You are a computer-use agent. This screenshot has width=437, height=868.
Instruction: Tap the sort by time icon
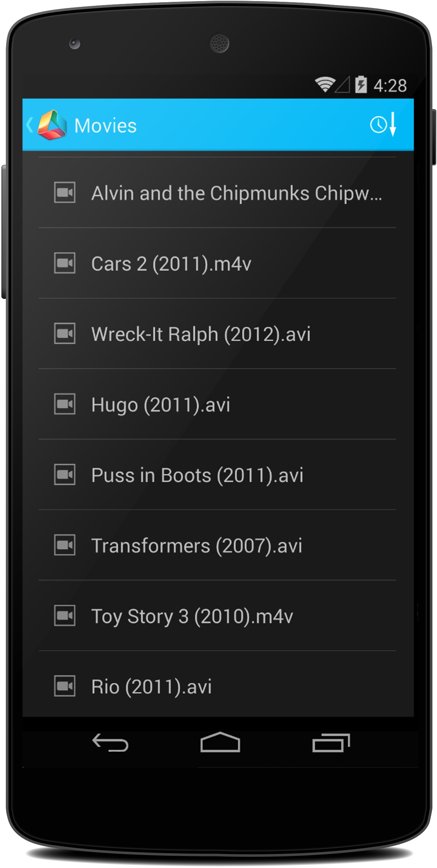(383, 125)
